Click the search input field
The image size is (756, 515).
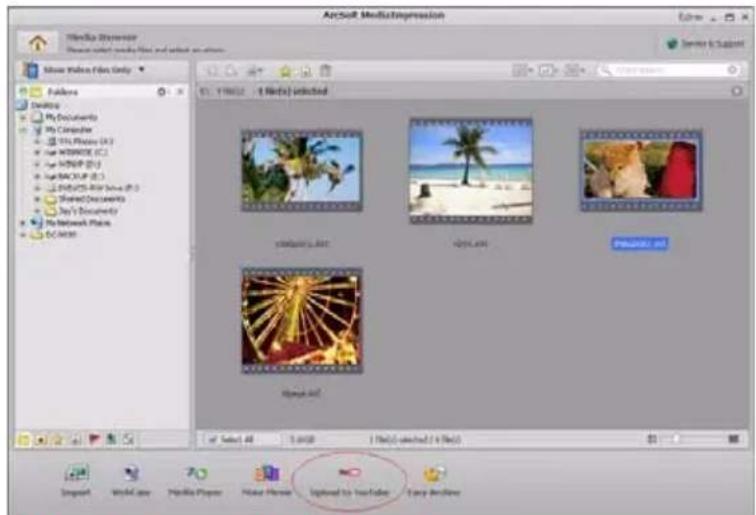(x=668, y=70)
